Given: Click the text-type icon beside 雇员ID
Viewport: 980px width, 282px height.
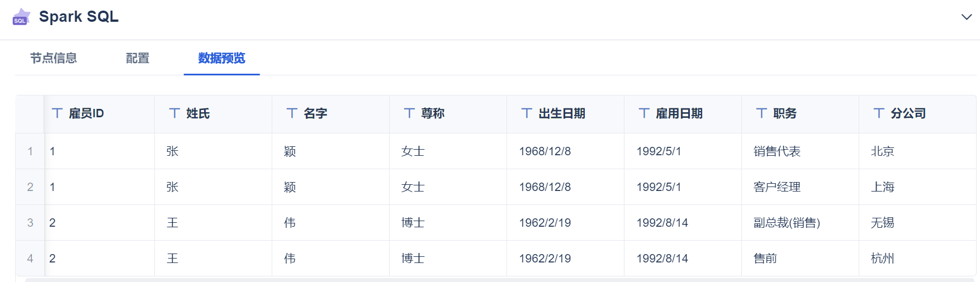Looking at the screenshot, I should 57,113.
